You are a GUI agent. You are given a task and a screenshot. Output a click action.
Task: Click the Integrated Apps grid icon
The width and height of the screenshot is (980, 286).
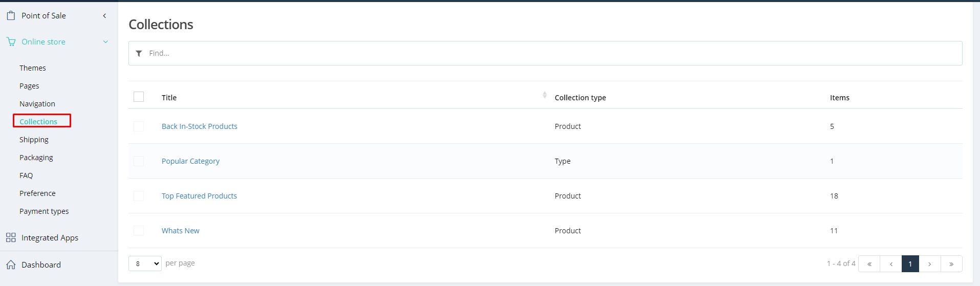(x=11, y=237)
